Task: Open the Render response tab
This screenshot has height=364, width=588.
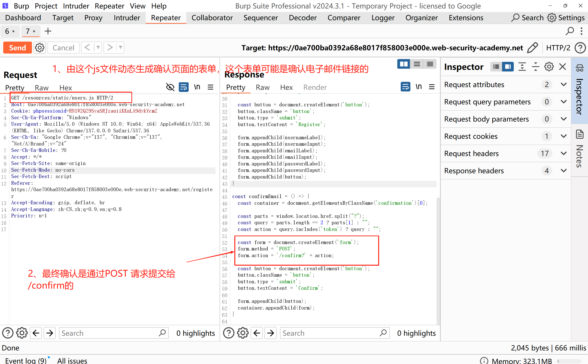Action: pos(315,87)
